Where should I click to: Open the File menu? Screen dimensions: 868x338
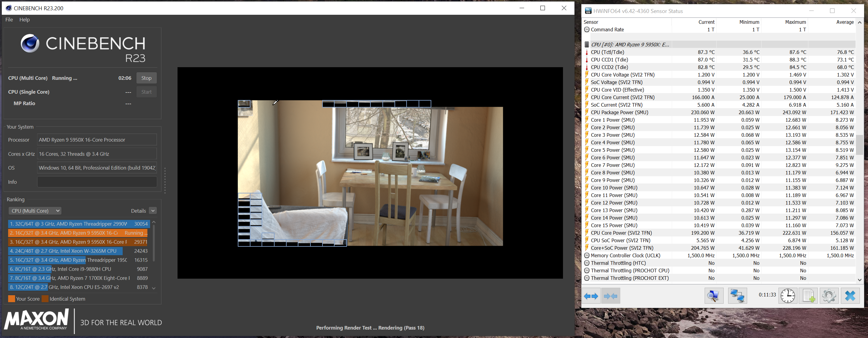[x=9, y=20]
